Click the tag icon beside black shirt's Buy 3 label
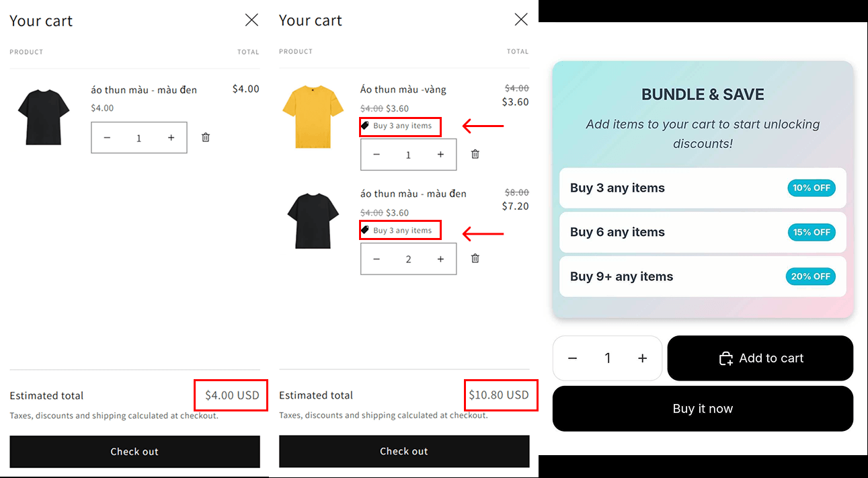This screenshot has height=478, width=868. 365,230
